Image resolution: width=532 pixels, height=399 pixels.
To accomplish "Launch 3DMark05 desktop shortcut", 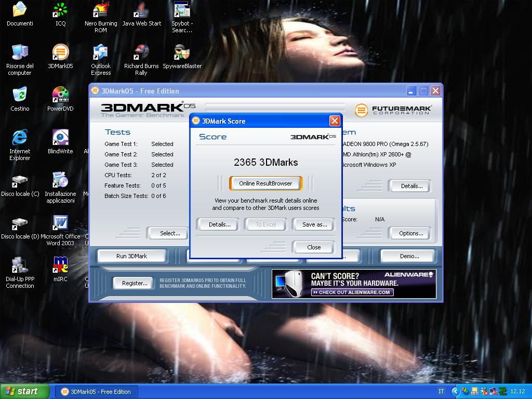I will (x=60, y=57).
